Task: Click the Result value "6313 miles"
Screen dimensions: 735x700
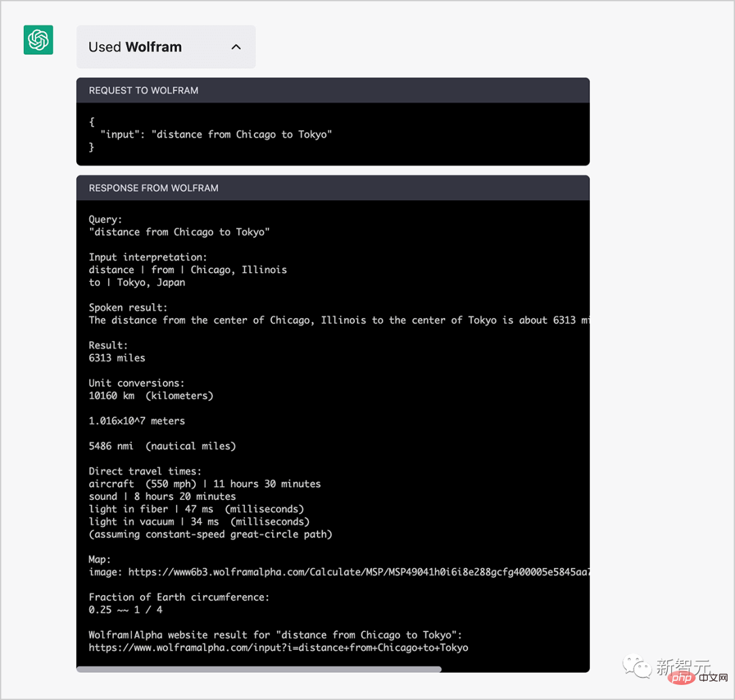Action: tap(117, 358)
